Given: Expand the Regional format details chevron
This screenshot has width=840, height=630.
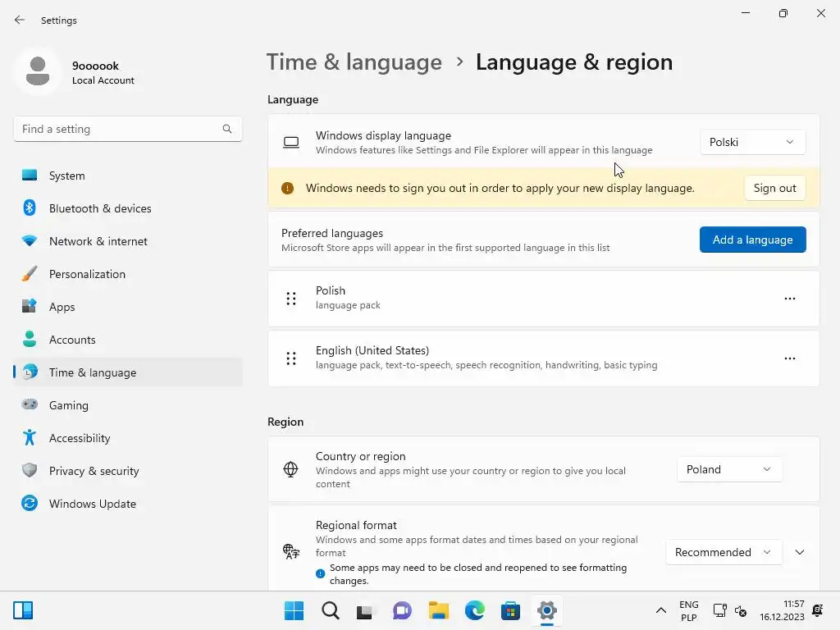Looking at the screenshot, I should point(800,552).
